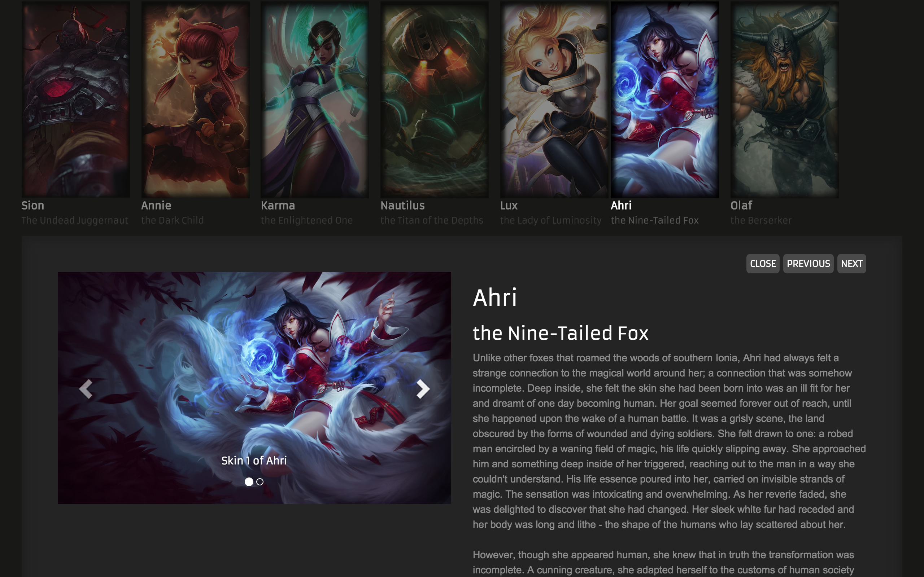Click the Sion name label
Viewport: 924px width, 577px height.
coord(33,205)
